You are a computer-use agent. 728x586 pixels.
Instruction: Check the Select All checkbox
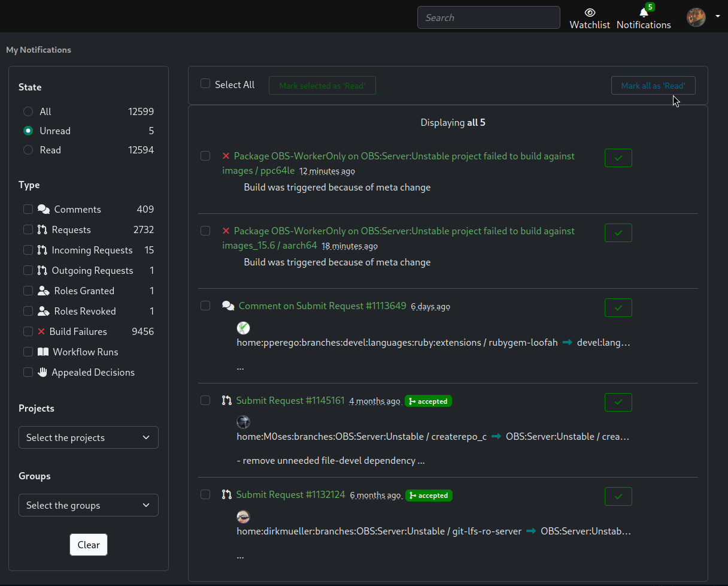205,84
